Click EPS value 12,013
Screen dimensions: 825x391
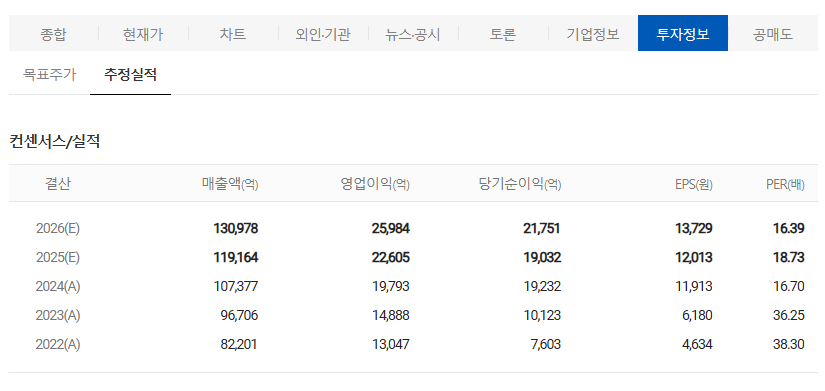pyautogui.click(x=693, y=257)
